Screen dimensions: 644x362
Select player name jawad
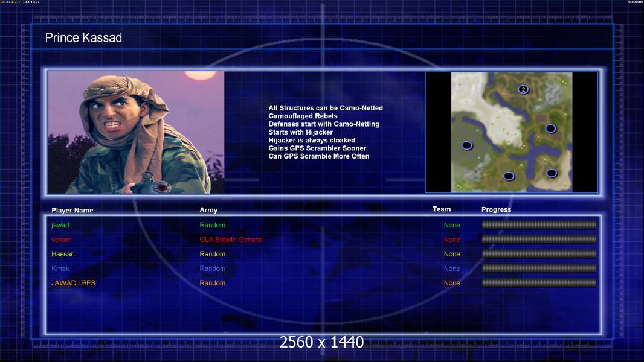tap(60, 225)
